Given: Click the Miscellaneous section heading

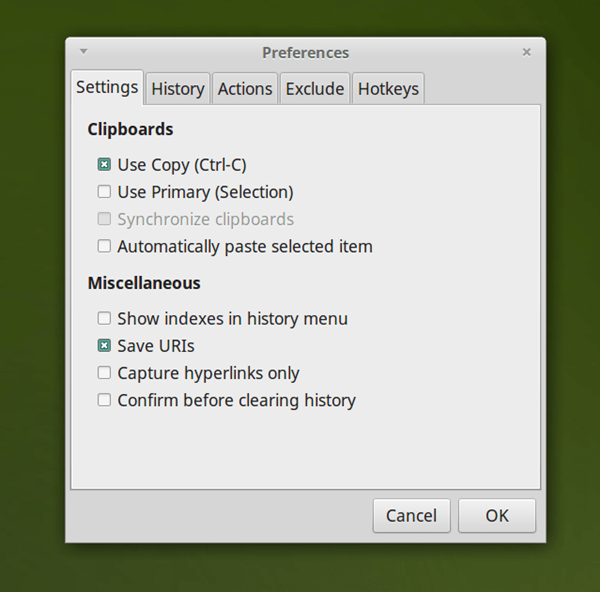Looking at the screenshot, I should 144,283.
